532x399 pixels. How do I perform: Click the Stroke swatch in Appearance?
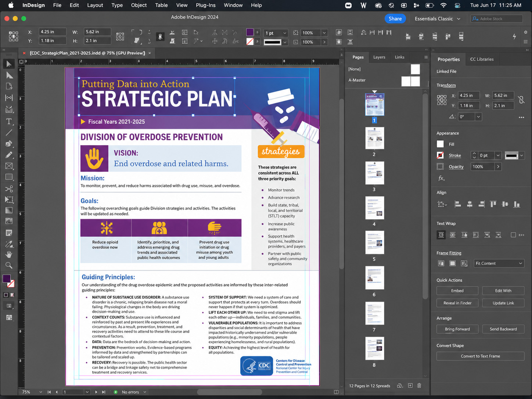pyautogui.click(x=440, y=155)
